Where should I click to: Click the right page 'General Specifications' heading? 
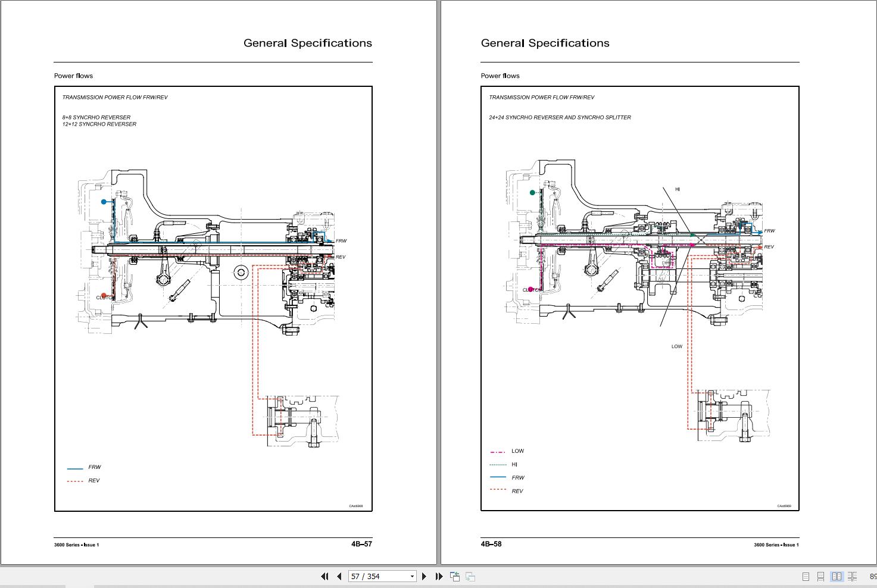pyautogui.click(x=545, y=43)
